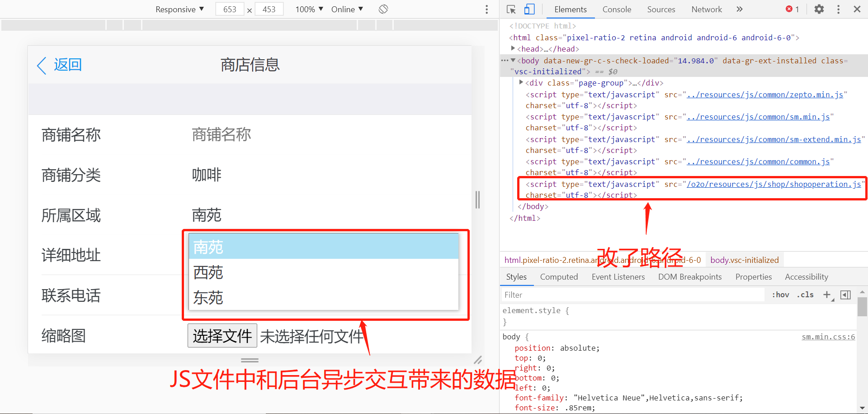This screenshot has height=414, width=868.
Task: Open DevTools settings gear
Action: pyautogui.click(x=819, y=9)
